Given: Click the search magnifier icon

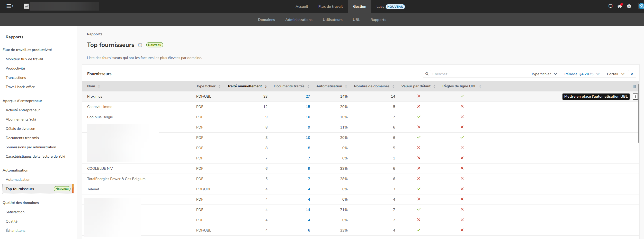Looking at the screenshot, I should click(427, 74).
